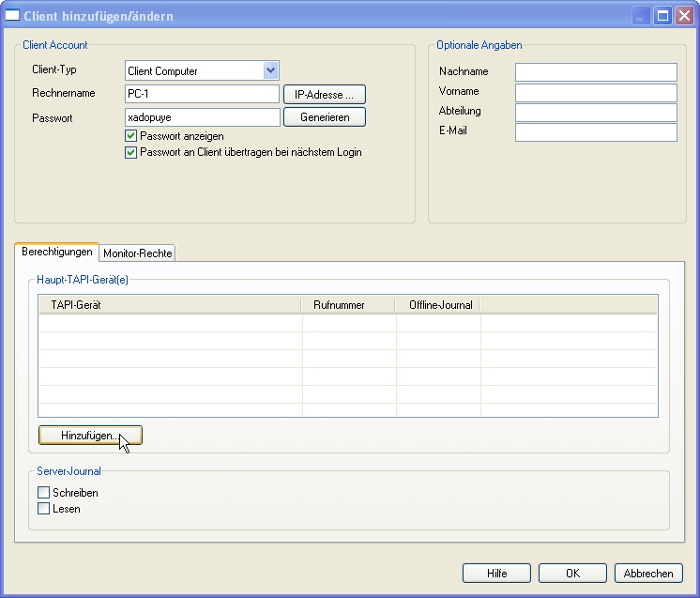This screenshot has height=598, width=700.
Task: Select the E-Mail input field
Action: pyautogui.click(x=596, y=132)
